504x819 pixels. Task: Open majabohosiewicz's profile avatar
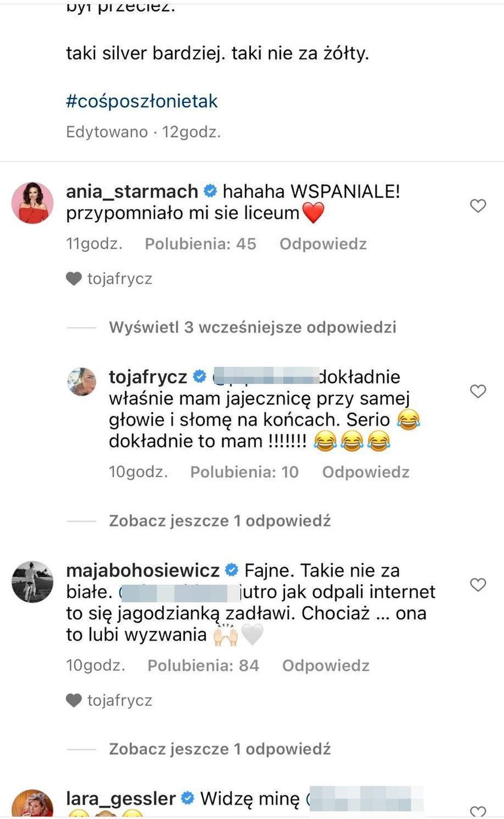click(32, 581)
